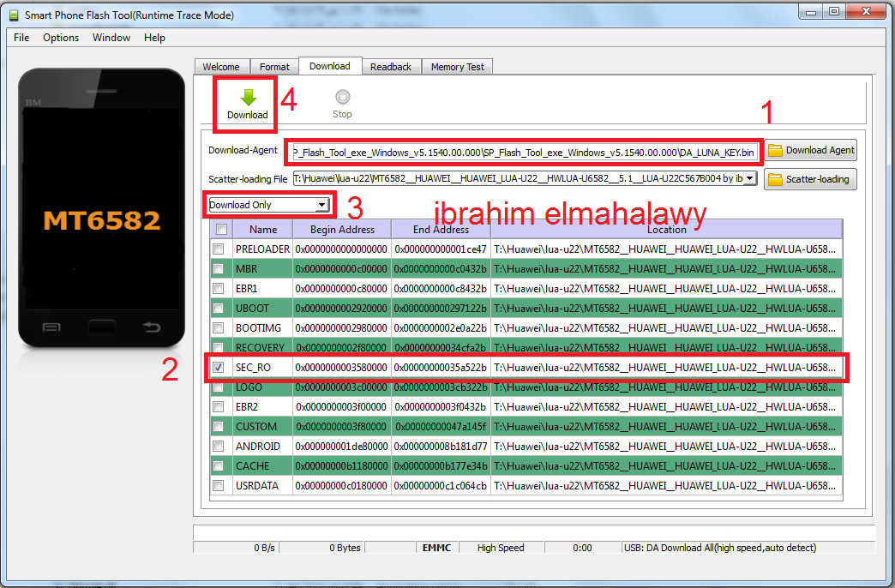Tick the EBR1 partition checkbox
Image resolution: width=895 pixels, height=588 pixels.
click(218, 288)
